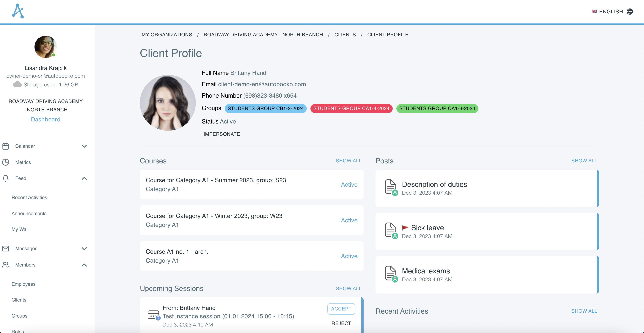The height and width of the screenshot is (333, 644).
Task: Open the language globe icon
Action: (x=630, y=12)
